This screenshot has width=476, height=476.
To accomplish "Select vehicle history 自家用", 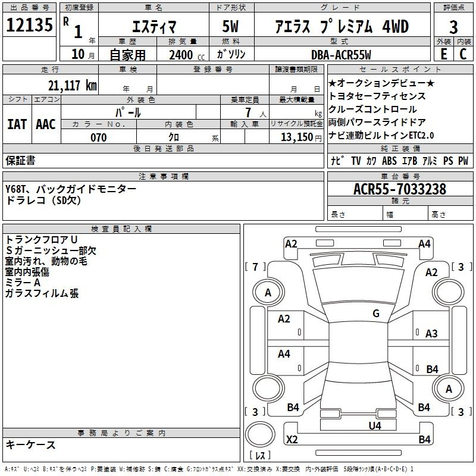I will click(127, 55).
